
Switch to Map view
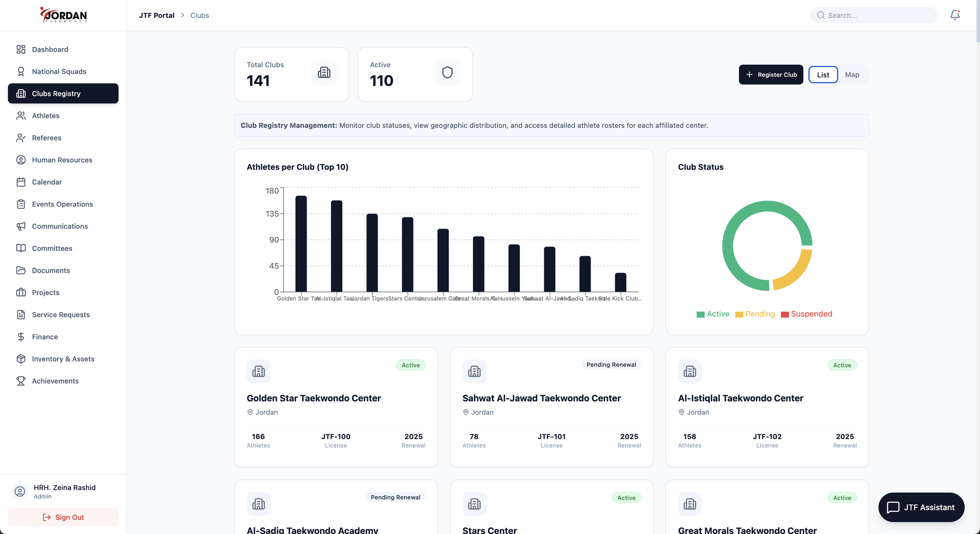point(852,75)
